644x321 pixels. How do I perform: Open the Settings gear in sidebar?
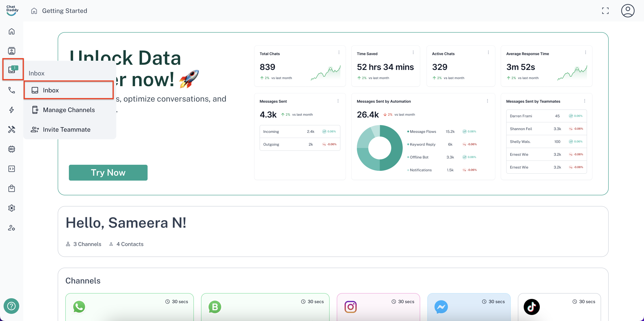click(x=11, y=208)
